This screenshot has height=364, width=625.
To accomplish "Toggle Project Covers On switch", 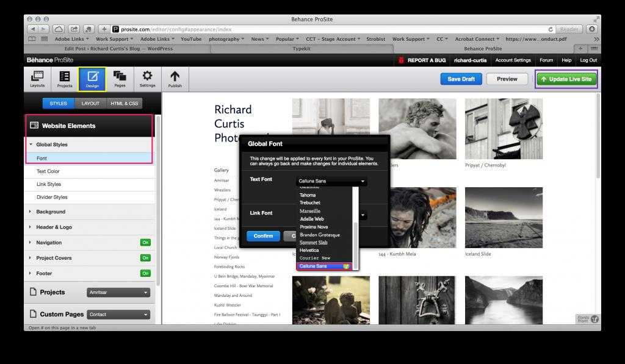I will click(145, 258).
